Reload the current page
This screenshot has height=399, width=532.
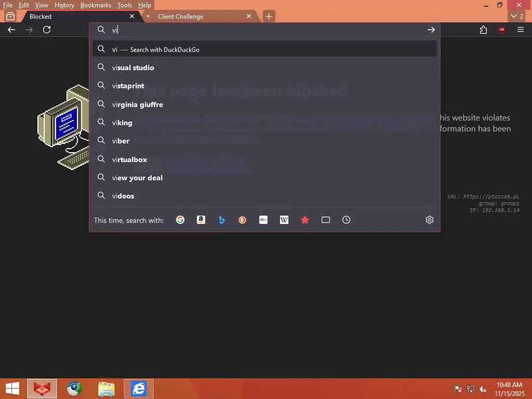click(47, 30)
